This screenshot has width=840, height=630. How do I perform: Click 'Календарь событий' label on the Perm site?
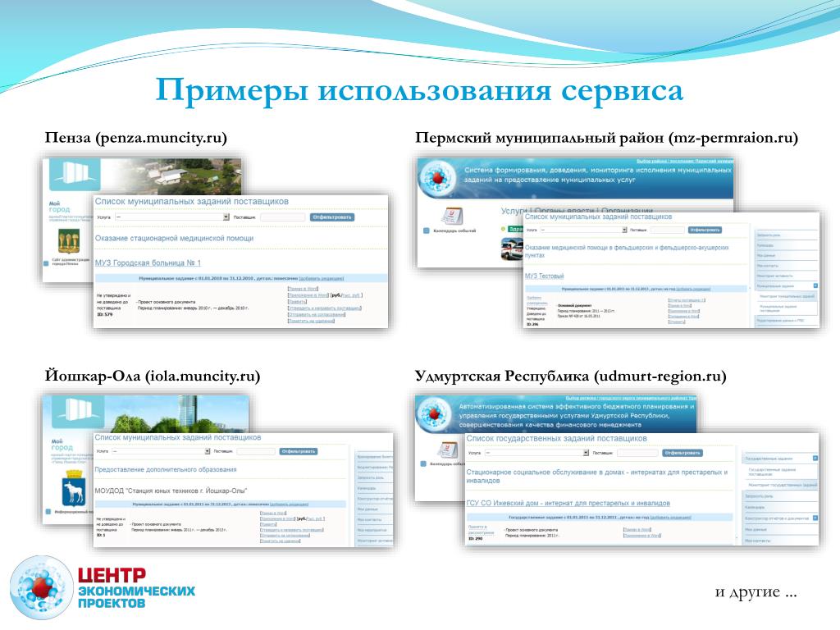tap(454, 231)
